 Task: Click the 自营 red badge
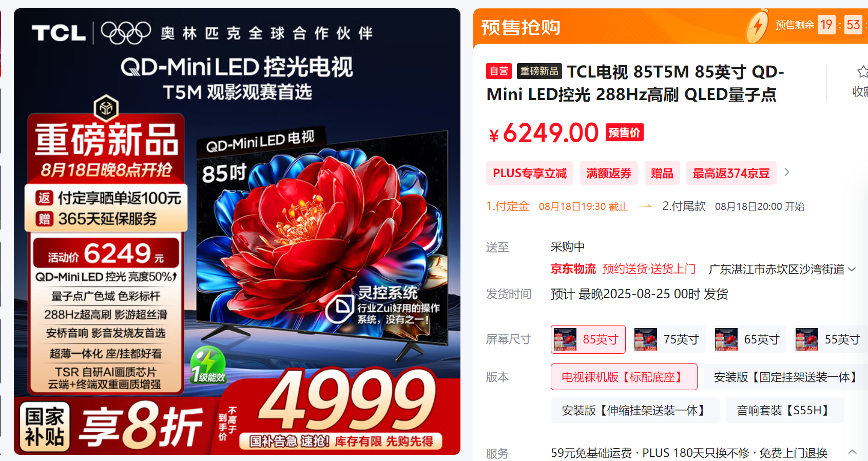click(499, 71)
